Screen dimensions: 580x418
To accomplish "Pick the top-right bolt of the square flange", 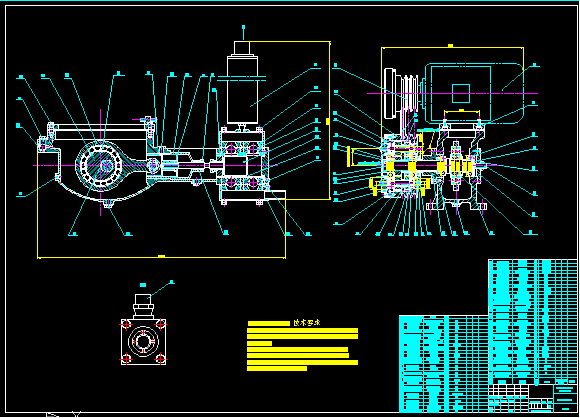I will pos(160,325).
